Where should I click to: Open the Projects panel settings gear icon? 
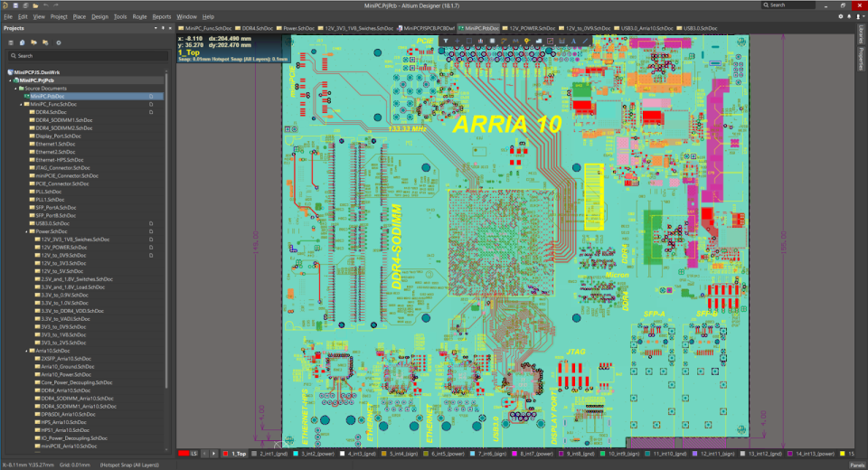(x=59, y=42)
